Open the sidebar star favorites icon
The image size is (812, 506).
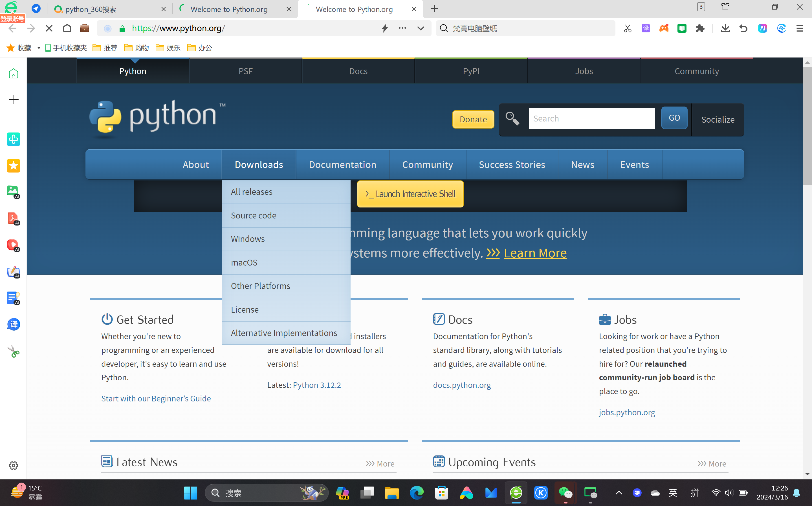click(x=13, y=166)
